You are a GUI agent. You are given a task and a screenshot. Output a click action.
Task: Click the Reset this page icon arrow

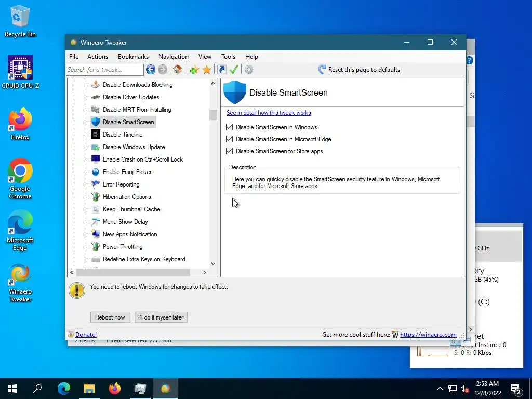(x=322, y=70)
